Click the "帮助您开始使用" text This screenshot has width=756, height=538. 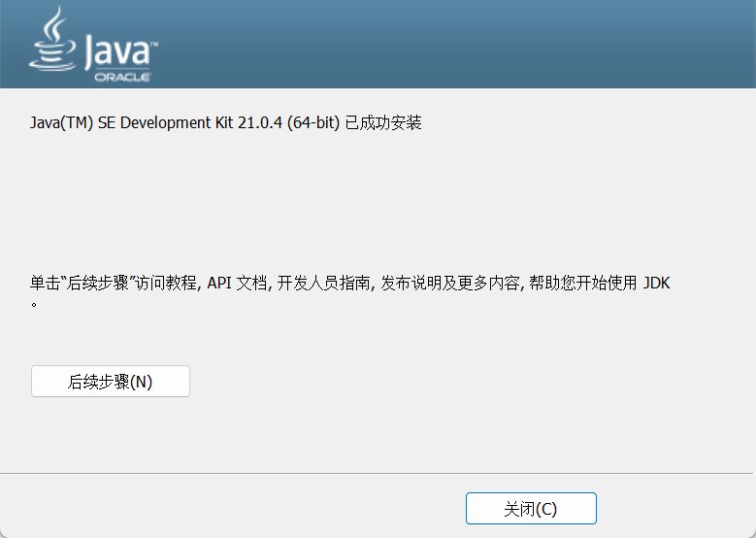[x=582, y=284]
